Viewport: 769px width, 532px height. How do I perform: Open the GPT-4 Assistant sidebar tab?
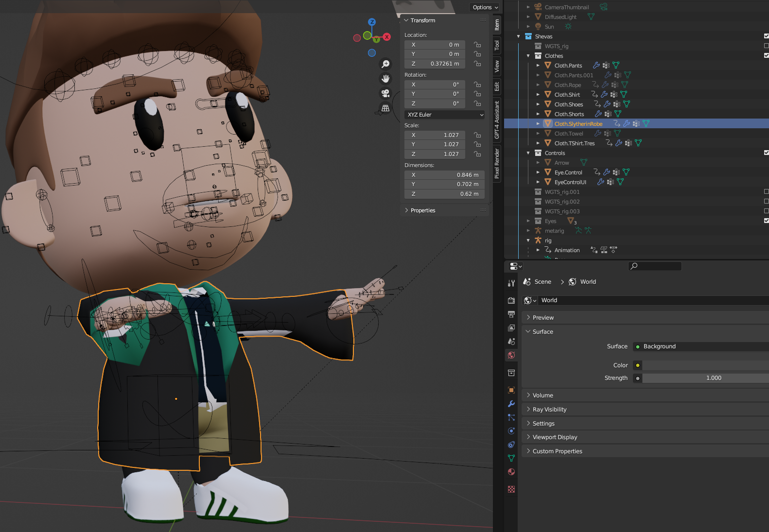(497, 120)
